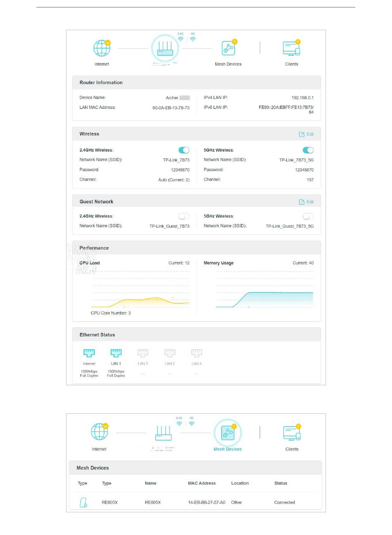Click the Internet label in Mesh Devices view
This screenshot has height=535, width=392.
(x=99, y=449)
